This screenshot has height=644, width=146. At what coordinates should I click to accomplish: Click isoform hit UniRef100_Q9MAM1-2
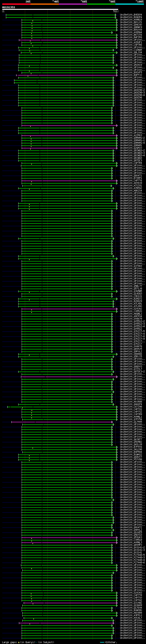click(132, 138)
